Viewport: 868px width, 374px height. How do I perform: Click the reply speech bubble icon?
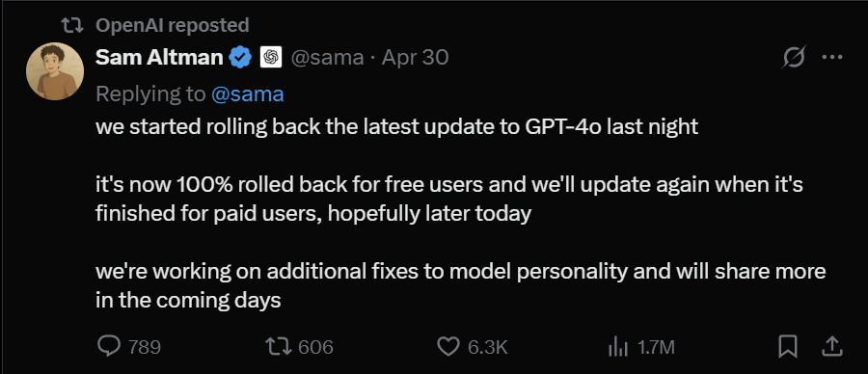109,347
